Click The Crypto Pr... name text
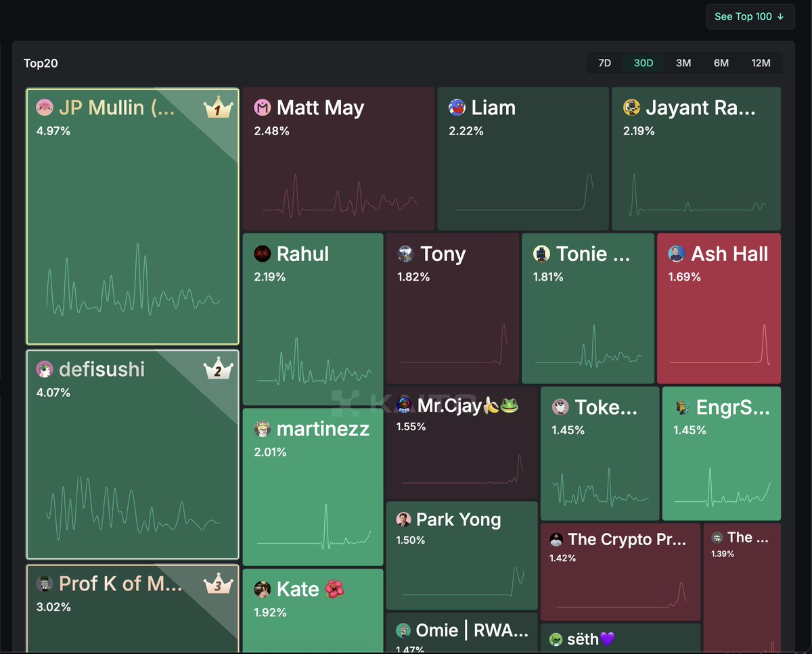This screenshot has width=812, height=654. coord(627,539)
